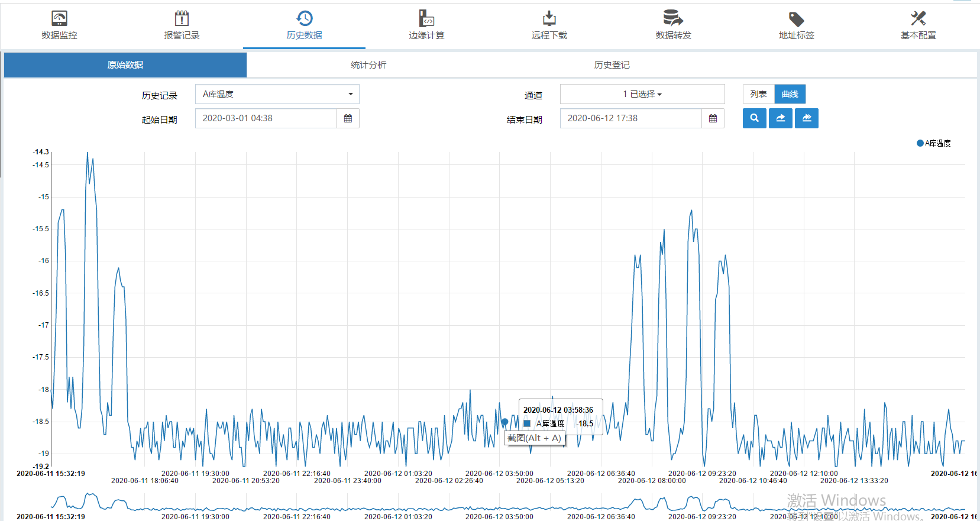Open the 起始日期 calendar picker
This screenshot has width=980, height=521.
pos(348,118)
